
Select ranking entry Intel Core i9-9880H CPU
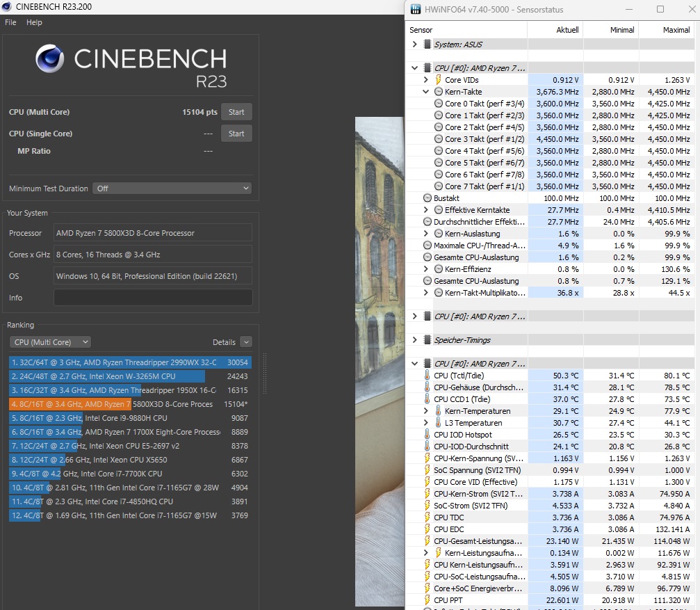point(130,418)
